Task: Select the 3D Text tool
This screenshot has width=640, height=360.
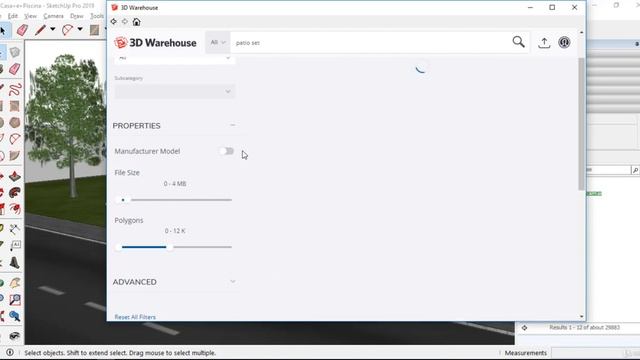Action: (x=15, y=262)
